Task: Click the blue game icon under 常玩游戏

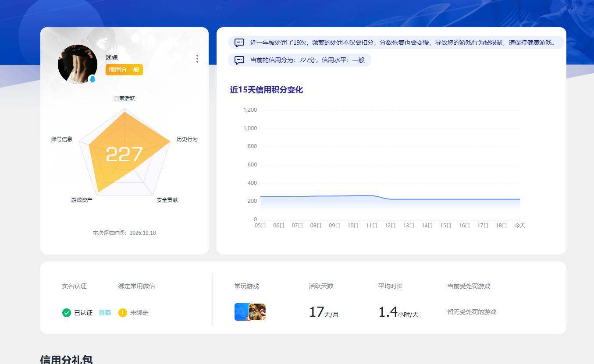Action: click(x=242, y=312)
